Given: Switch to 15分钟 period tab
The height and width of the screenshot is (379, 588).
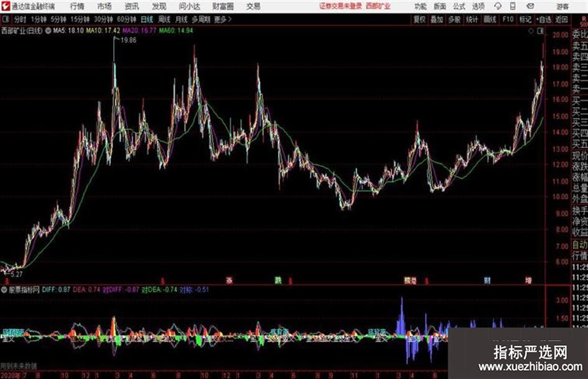Looking at the screenshot, I should (x=80, y=19).
